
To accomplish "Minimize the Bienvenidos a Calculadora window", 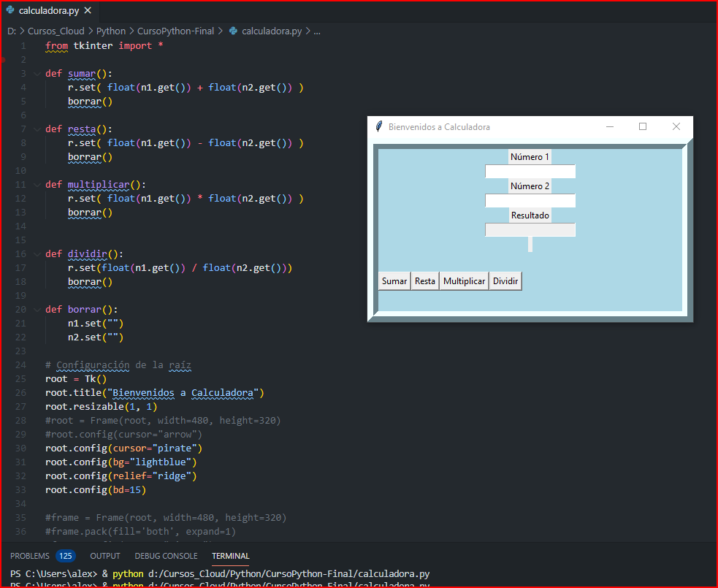I will (x=610, y=126).
